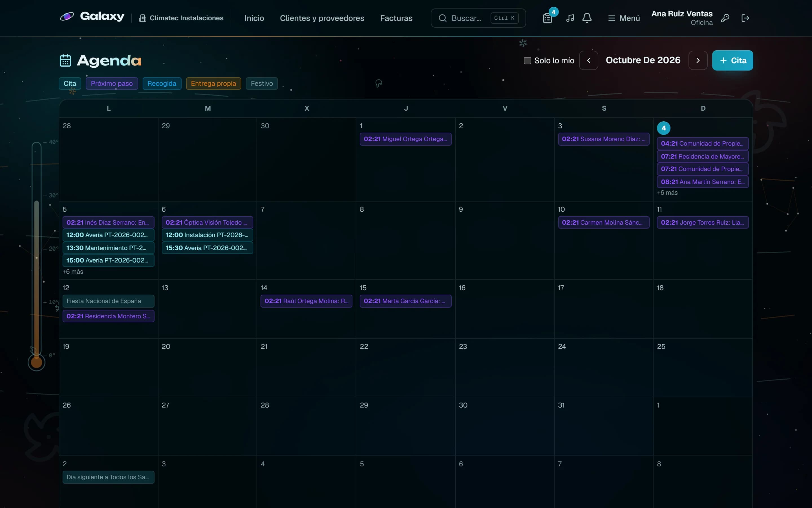
Task: Focus the Buscar search field
Action: 478,18
